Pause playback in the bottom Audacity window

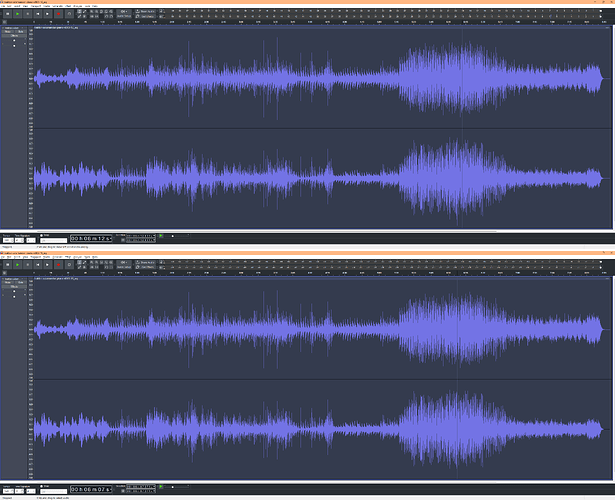click(6, 264)
